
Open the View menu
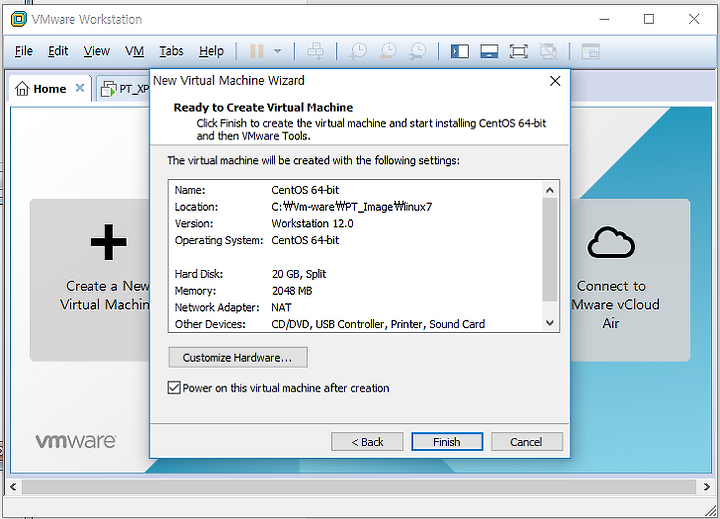point(96,51)
